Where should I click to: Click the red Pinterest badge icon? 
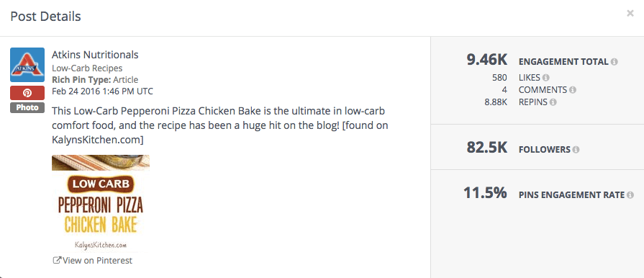(x=27, y=94)
